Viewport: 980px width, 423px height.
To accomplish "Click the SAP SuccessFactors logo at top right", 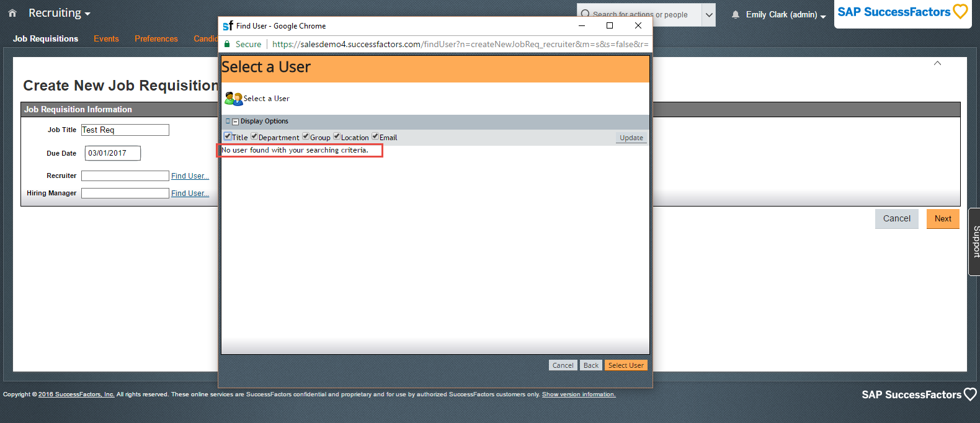I will pos(902,12).
